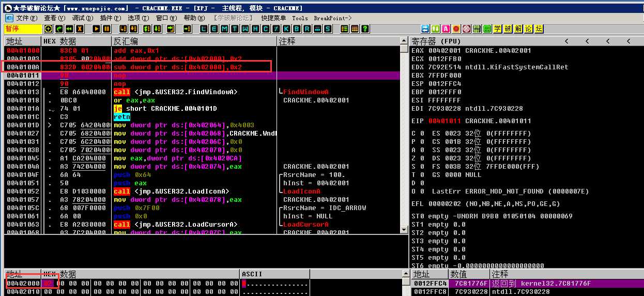Click the pink A plugin icon

click(x=446, y=29)
